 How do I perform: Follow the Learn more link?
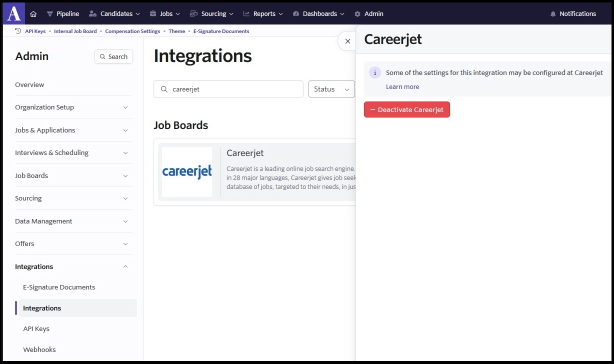pyautogui.click(x=402, y=87)
